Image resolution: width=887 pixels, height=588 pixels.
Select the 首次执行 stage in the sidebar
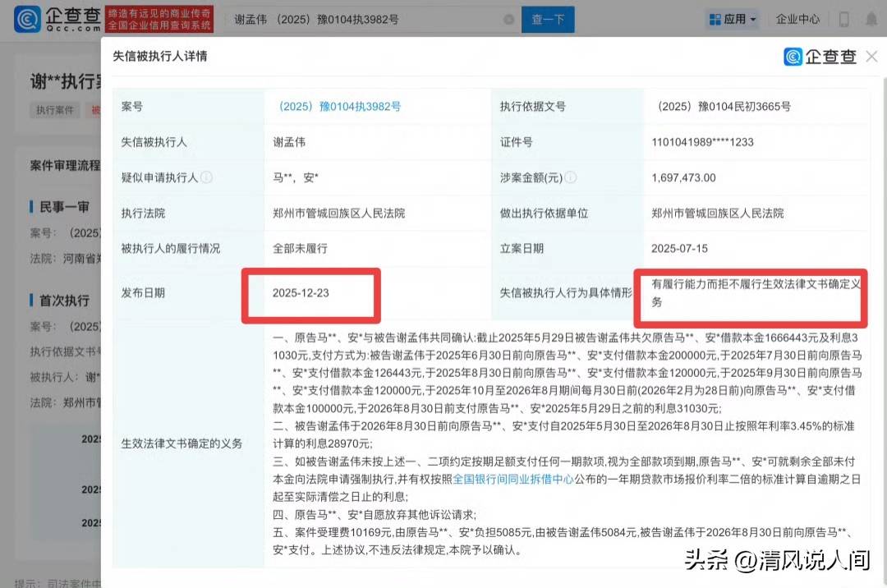point(64,300)
